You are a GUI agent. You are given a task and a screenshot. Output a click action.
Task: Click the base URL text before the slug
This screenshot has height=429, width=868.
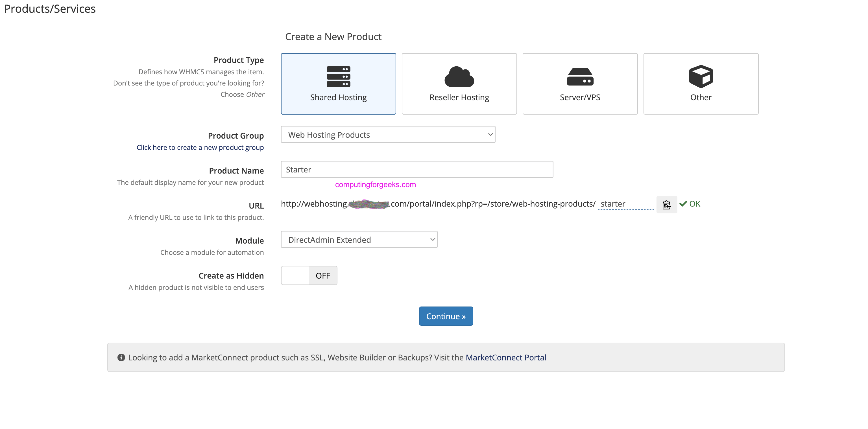(438, 204)
